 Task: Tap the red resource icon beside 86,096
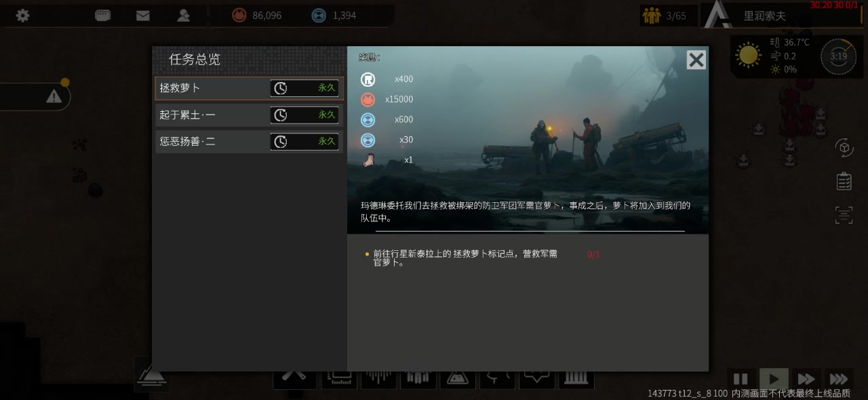pos(239,15)
